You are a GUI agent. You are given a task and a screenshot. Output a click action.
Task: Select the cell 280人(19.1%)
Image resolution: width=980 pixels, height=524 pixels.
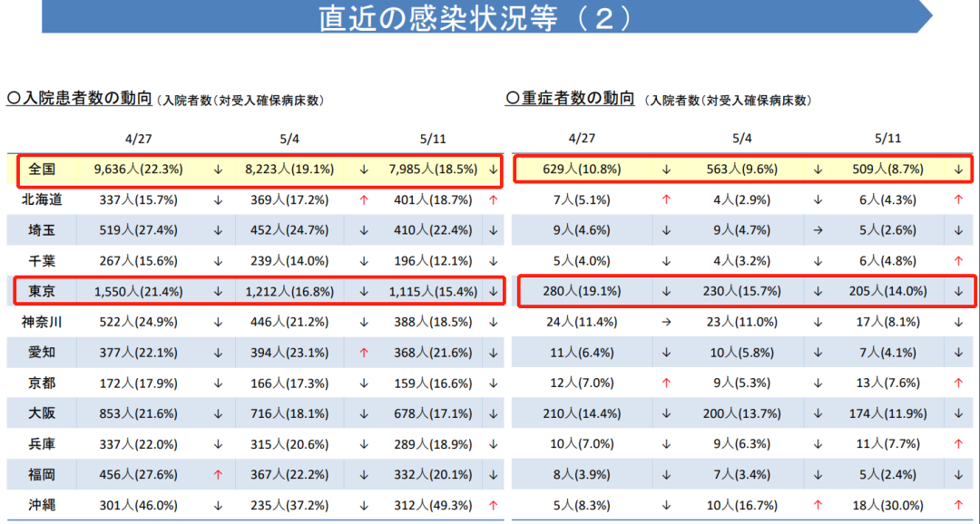pos(582,291)
